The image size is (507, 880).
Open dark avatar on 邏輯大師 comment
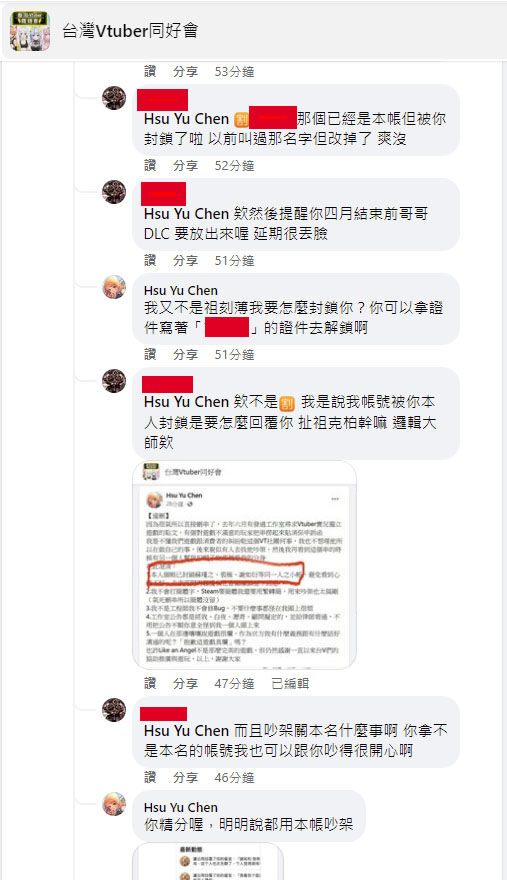point(114,381)
